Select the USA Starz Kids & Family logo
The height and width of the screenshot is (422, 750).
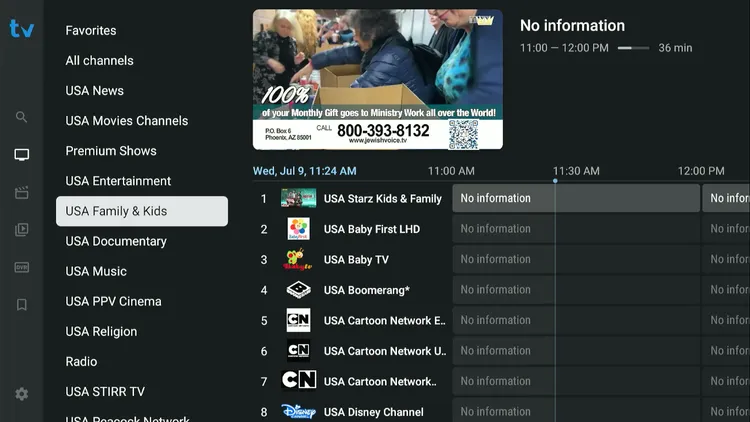[x=298, y=198]
